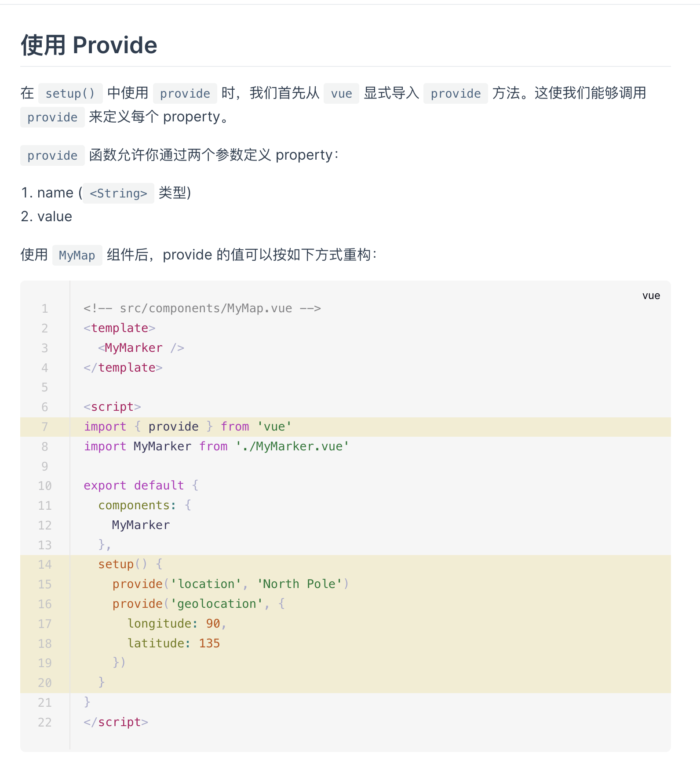Click the 'North Pole' string value

pos(299,584)
